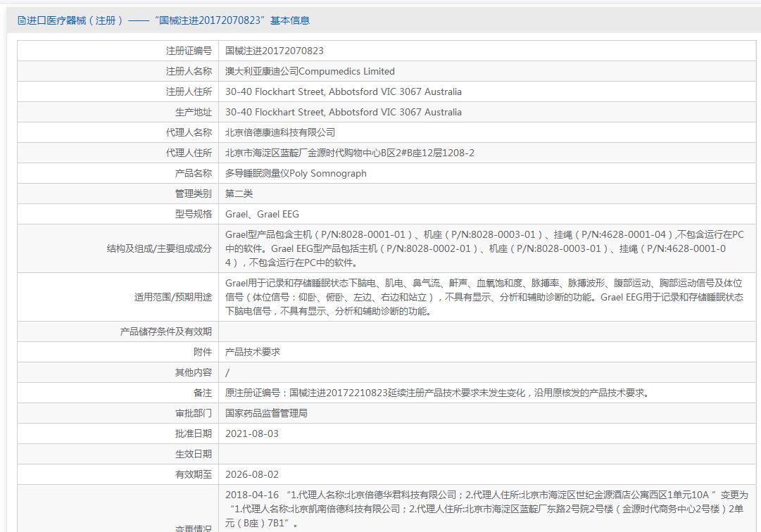The width and height of the screenshot is (761, 532).
Task: Click the 产品技术要求 attachment text
Action: [253, 352]
